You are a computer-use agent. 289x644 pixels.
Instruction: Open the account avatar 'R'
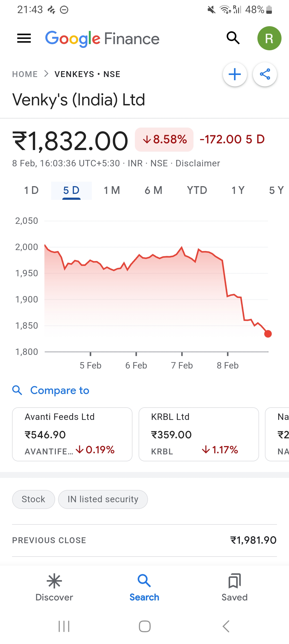click(x=269, y=38)
